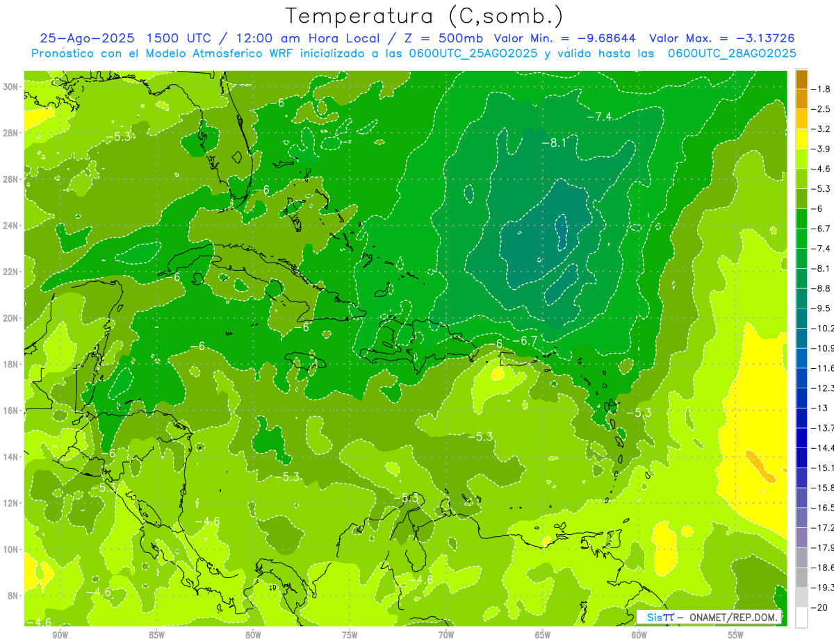Click the title 'Temperatura (C,somb.)'
Screen dimensions: 834x644
point(425,17)
